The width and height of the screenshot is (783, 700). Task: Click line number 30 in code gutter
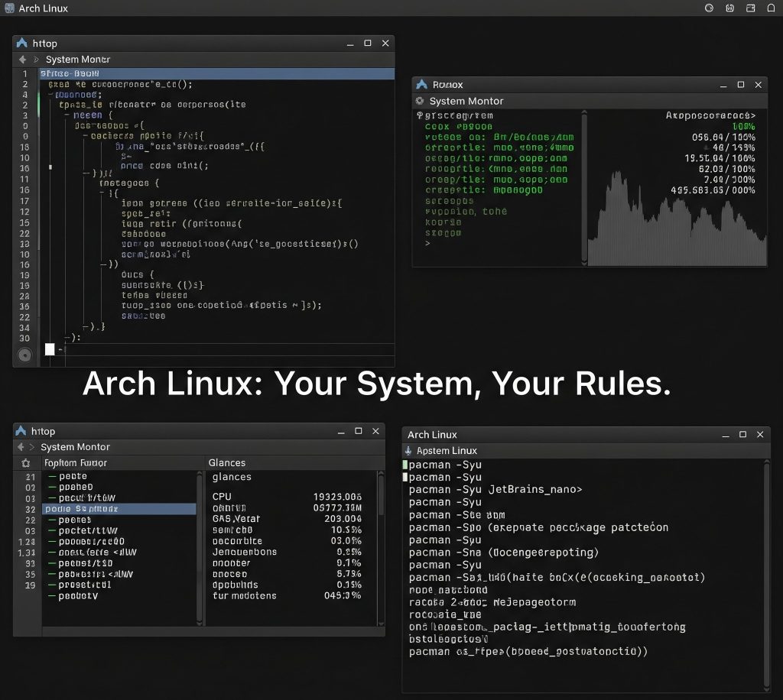click(24, 339)
